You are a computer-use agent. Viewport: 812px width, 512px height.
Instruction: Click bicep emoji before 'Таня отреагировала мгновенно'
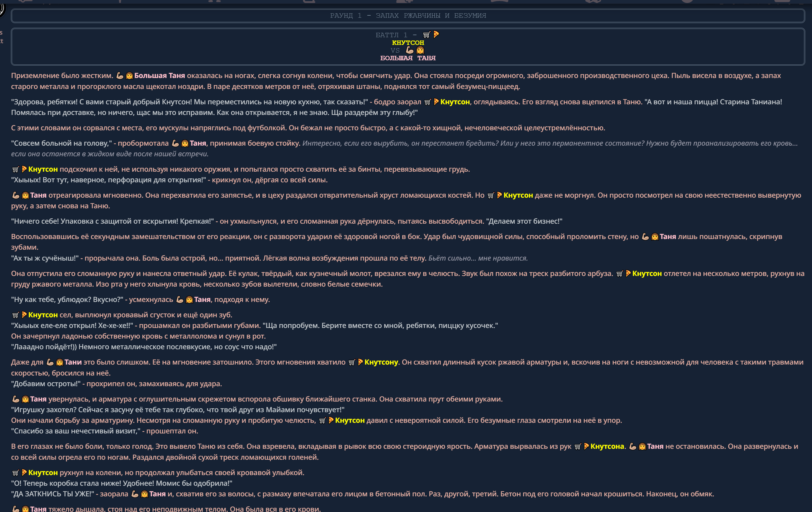point(16,195)
